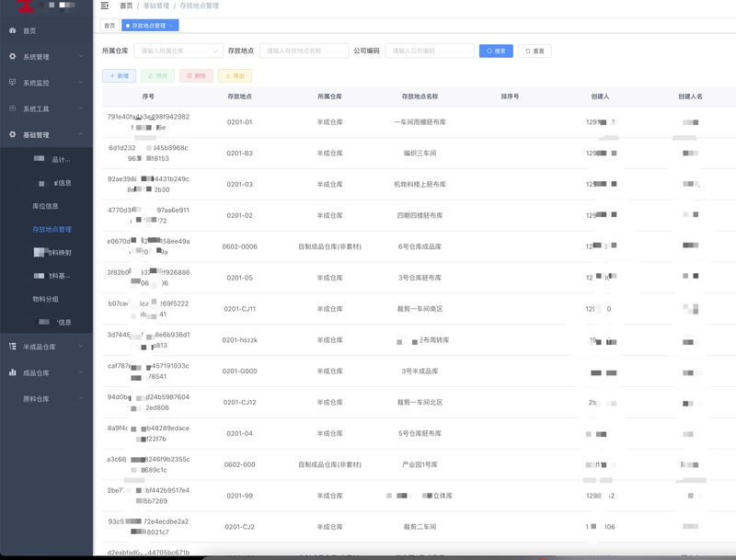The height and width of the screenshot is (560, 736).
Task: Expand the 原料仓库 menu chevron
Action: coord(81,399)
